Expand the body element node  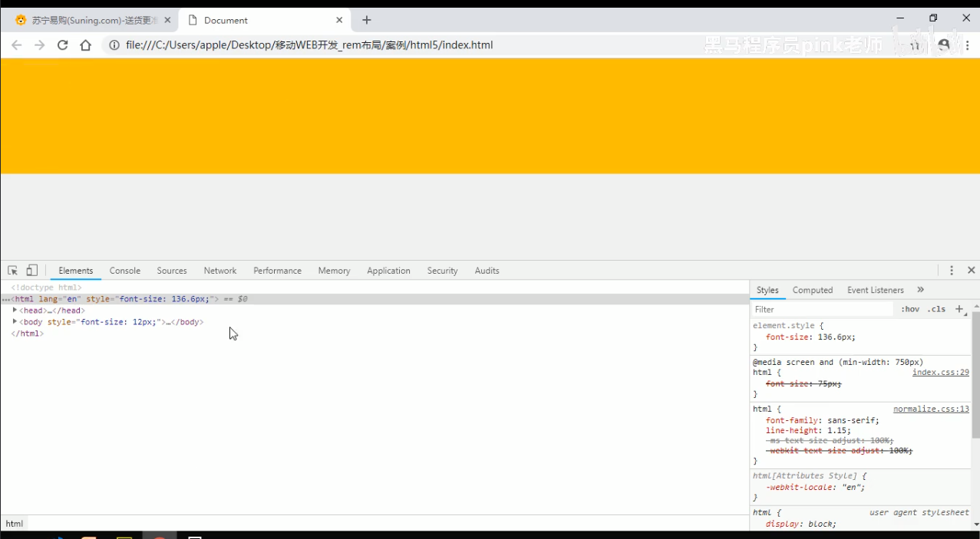15,322
